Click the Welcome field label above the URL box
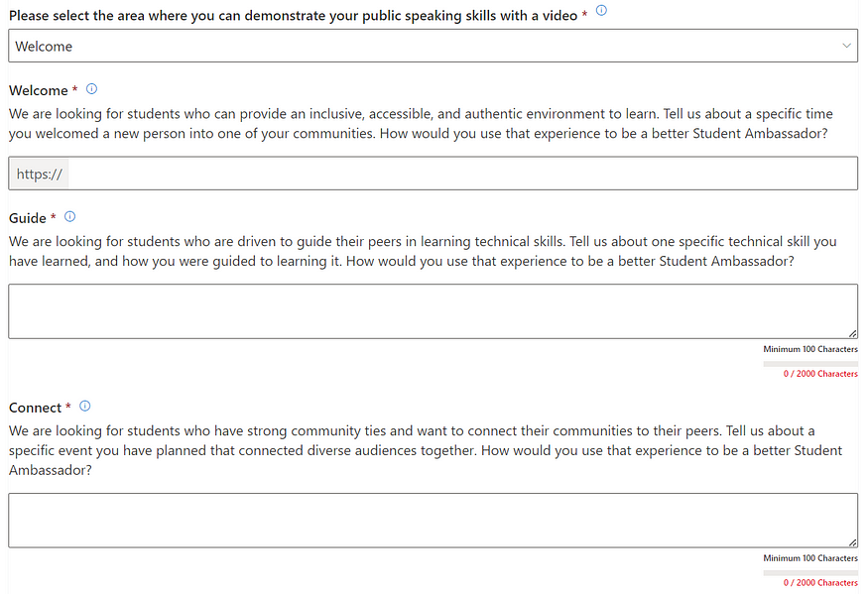 (x=39, y=90)
